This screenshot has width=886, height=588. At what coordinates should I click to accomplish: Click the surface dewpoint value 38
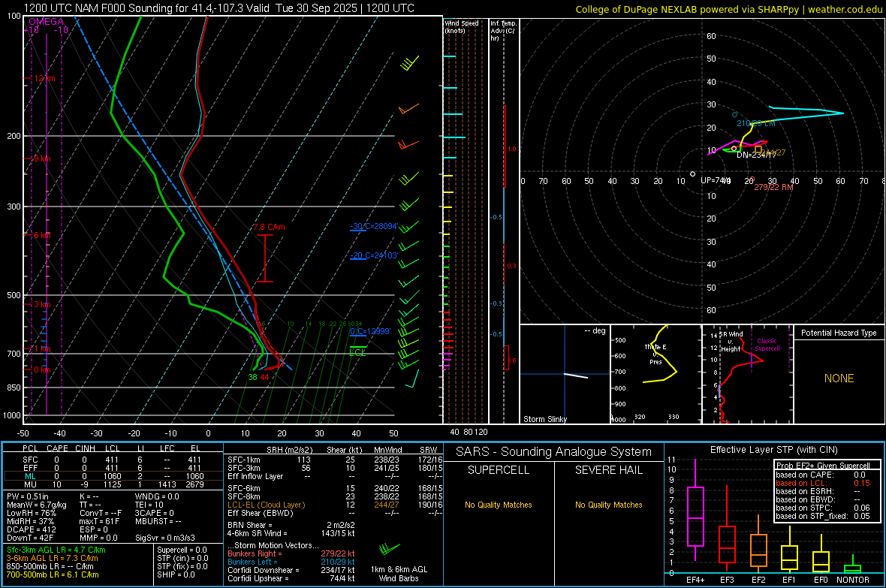(x=252, y=377)
